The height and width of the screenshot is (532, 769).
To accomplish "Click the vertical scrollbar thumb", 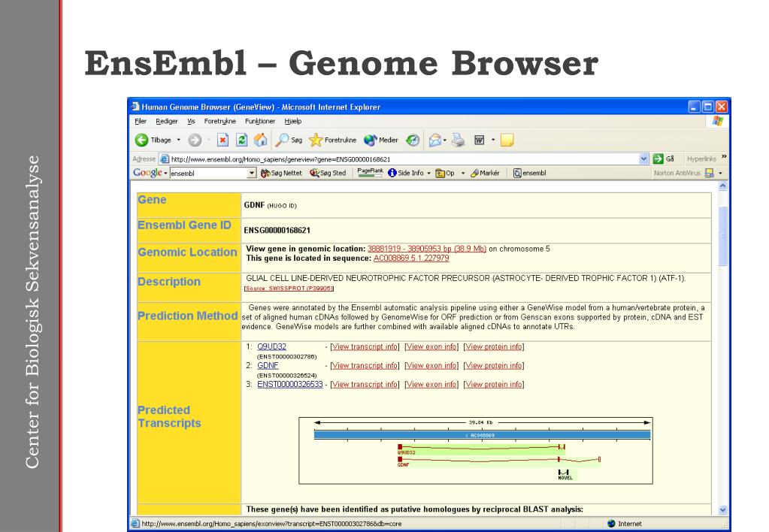I will (x=722, y=237).
